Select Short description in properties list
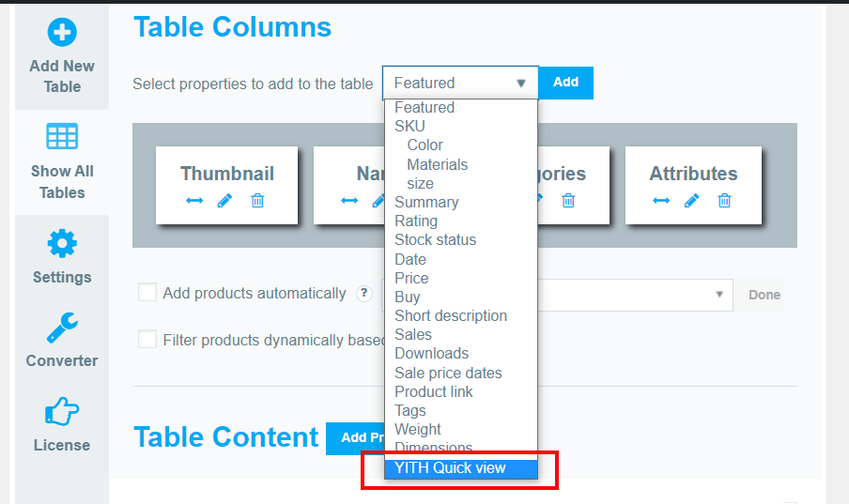 click(x=451, y=315)
